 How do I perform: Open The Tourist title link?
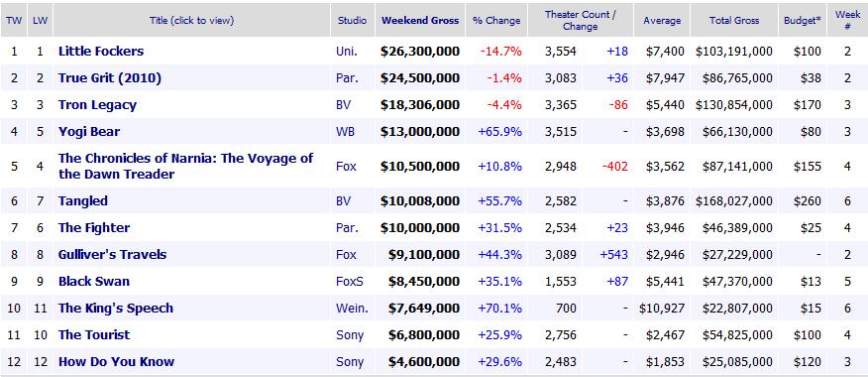click(x=94, y=335)
